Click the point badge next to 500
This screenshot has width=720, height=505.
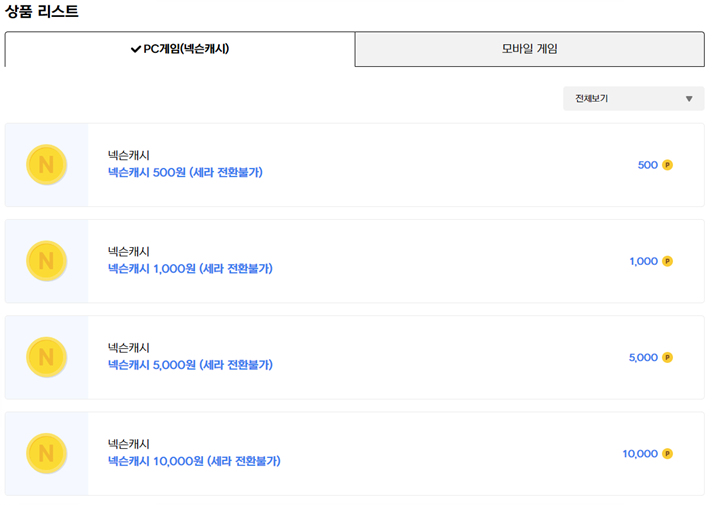point(667,165)
